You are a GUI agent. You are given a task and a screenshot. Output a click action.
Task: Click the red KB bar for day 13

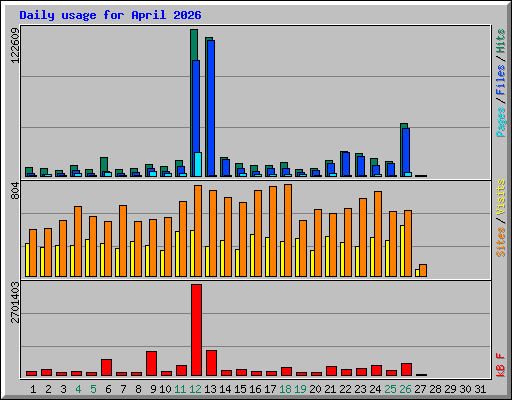point(211,363)
